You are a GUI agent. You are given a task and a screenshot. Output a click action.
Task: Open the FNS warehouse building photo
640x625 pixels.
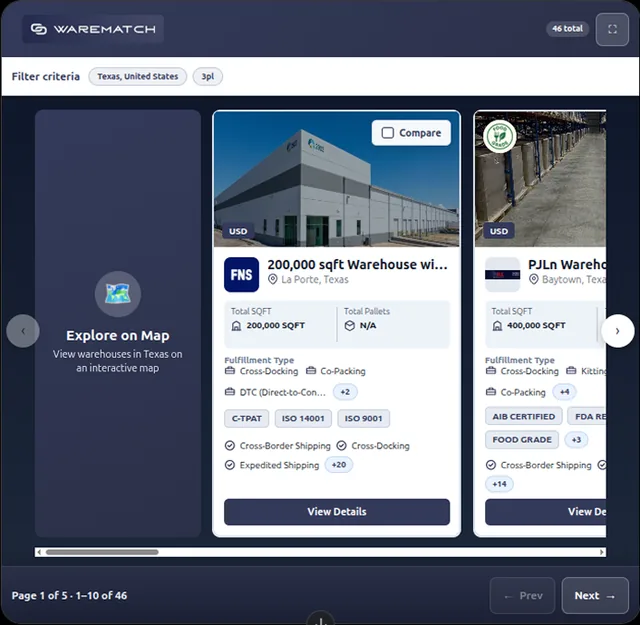coord(336,179)
